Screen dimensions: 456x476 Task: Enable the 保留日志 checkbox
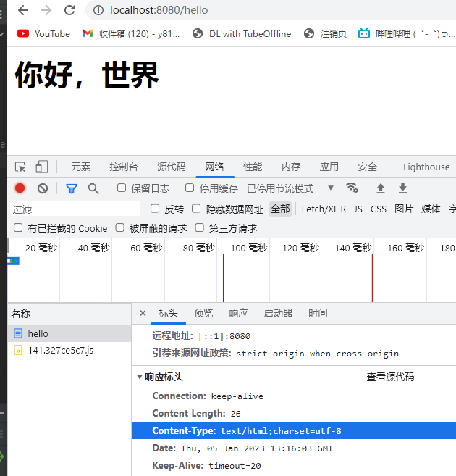(122, 188)
